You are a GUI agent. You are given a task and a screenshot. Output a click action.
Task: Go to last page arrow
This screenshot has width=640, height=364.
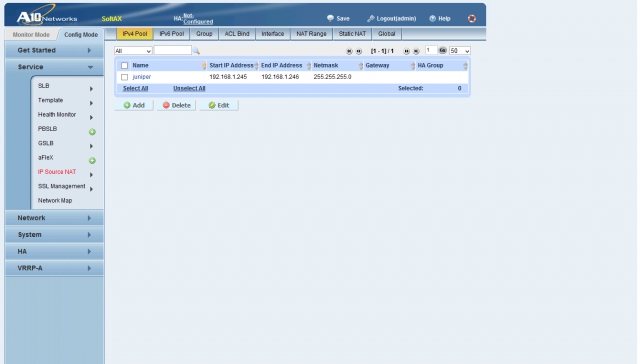click(x=416, y=51)
